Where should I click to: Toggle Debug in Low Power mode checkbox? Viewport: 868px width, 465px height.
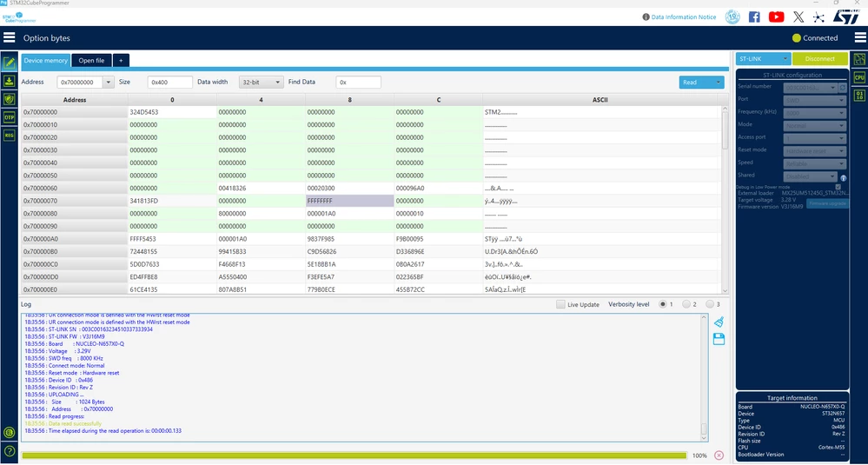[x=838, y=187]
